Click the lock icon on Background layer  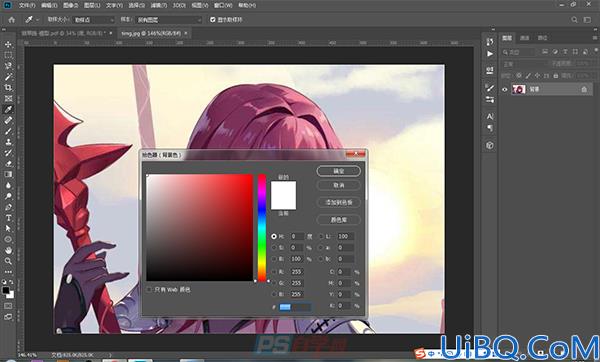click(584, 89)
